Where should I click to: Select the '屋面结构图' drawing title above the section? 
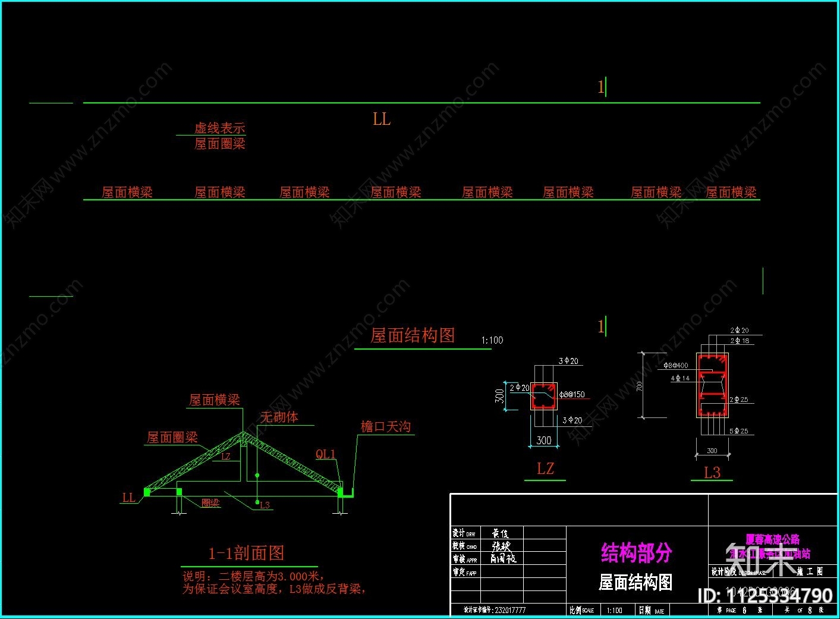pyautogui.click(x=413, y=336)
